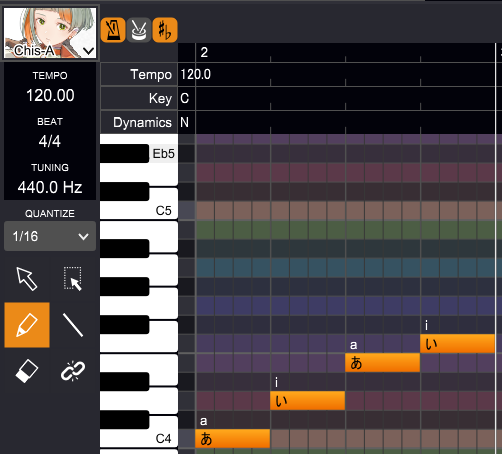Click the Beat 4/4 value
The image size is (502, 454).
[x=50, y=141]
